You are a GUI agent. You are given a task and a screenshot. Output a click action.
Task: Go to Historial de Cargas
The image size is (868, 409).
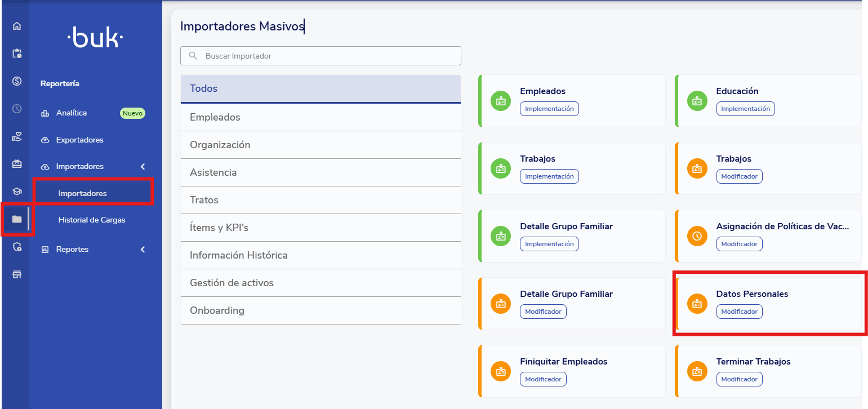92,220
